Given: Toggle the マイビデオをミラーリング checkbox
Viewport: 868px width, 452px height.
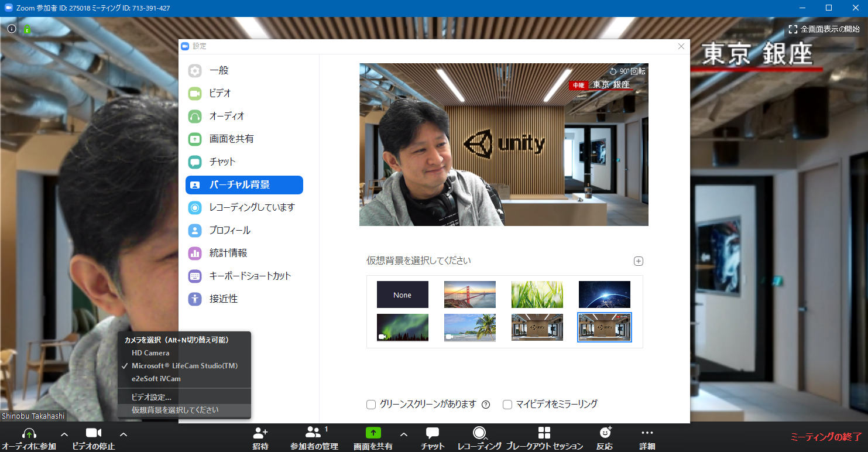Looking at the screenshot, I should (x=507, y=405).
